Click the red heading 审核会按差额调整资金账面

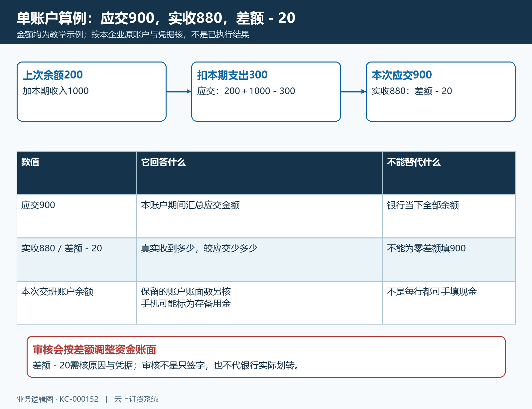(x=94, y=350)
